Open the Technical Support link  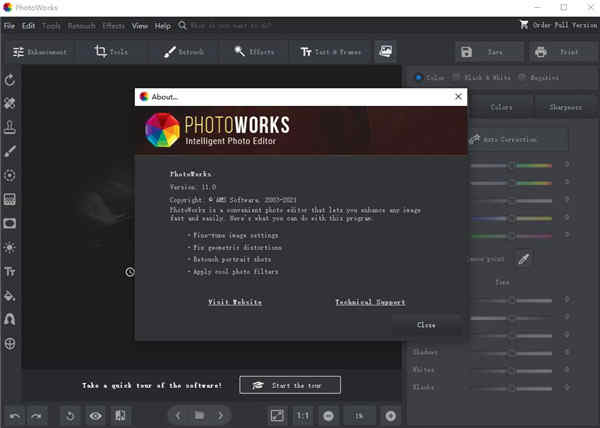[370, 302]
